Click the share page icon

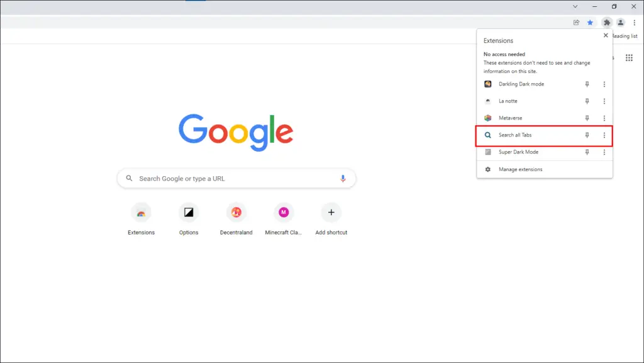(576, 23)
